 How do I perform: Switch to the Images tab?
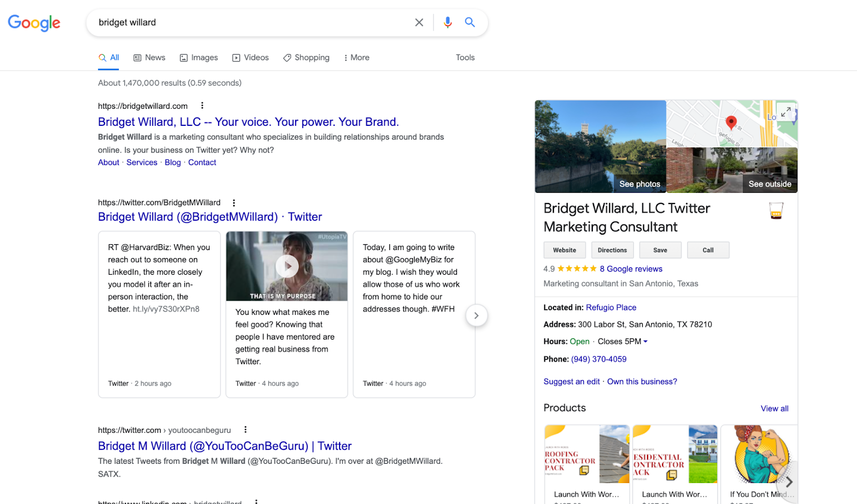point(199,57)
